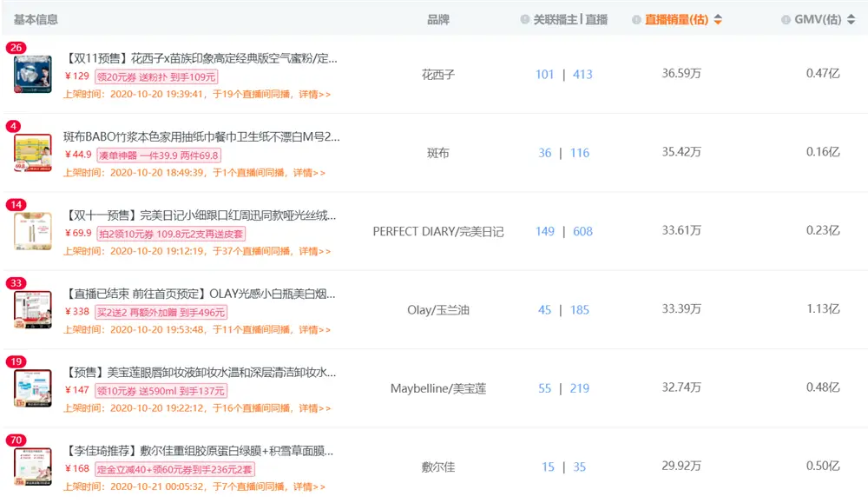The image size is (868, 503).
Task: Sort by GMV(估) using its sort arrows
Action: point(851,19)
